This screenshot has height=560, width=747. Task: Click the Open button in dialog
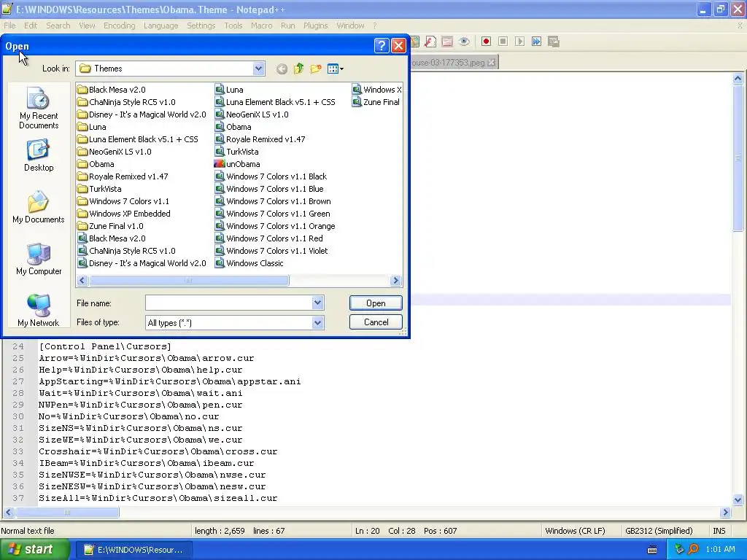coord(376,303)
